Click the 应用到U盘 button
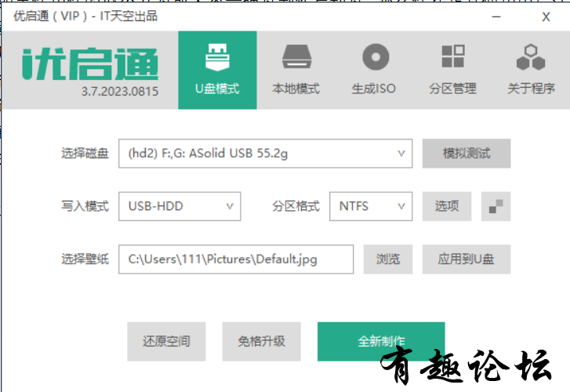 coord(467,260)
